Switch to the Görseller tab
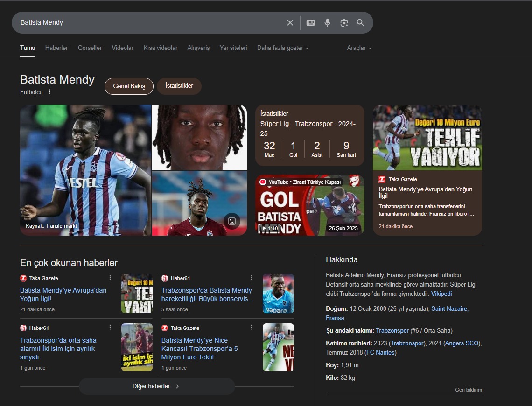532x406 pixels. (90, 48)
